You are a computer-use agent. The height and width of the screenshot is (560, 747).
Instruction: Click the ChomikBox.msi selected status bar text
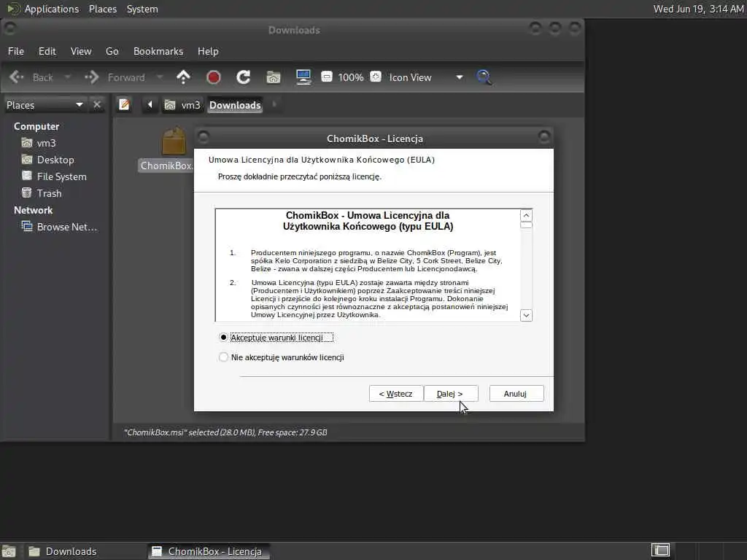(x=225, y=432)
